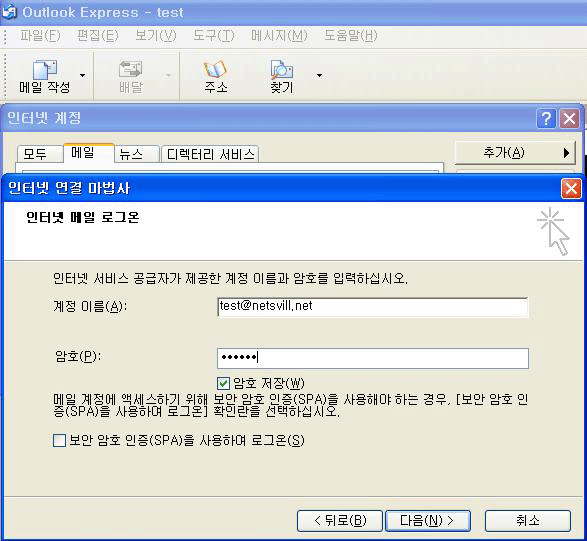The width and height of the screenshot is (587, 541).
Task: Close the 인터넷 계정 dialog
Action: coord(569,119)
